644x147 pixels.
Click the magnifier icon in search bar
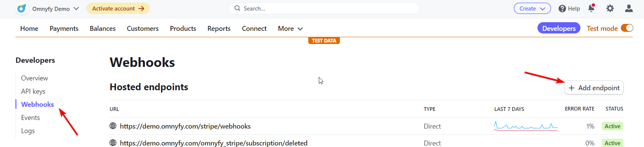point(237,8)
